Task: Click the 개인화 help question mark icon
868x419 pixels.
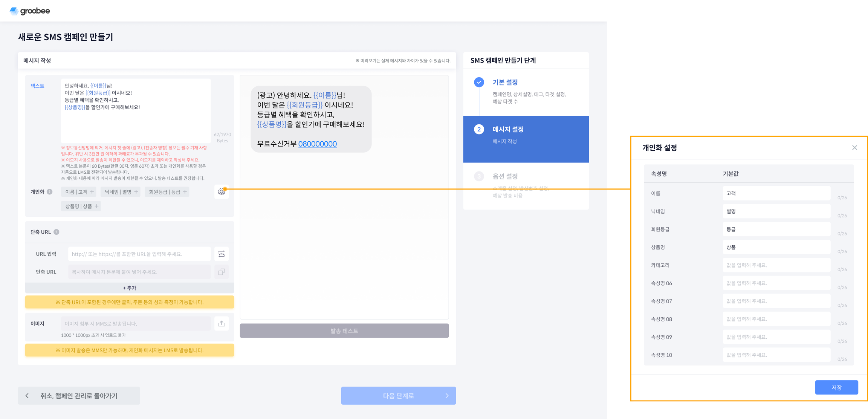Action: [49, 192]
